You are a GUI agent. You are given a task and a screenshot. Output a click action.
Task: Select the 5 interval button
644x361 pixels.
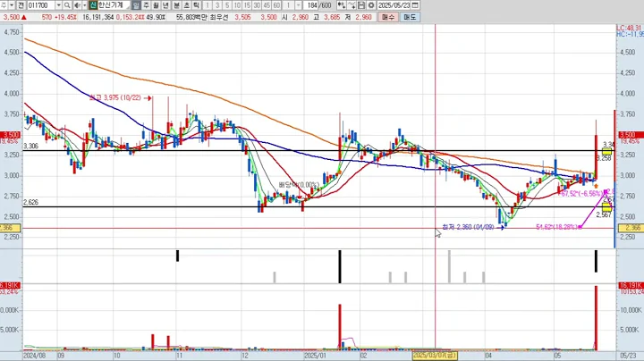227,5
